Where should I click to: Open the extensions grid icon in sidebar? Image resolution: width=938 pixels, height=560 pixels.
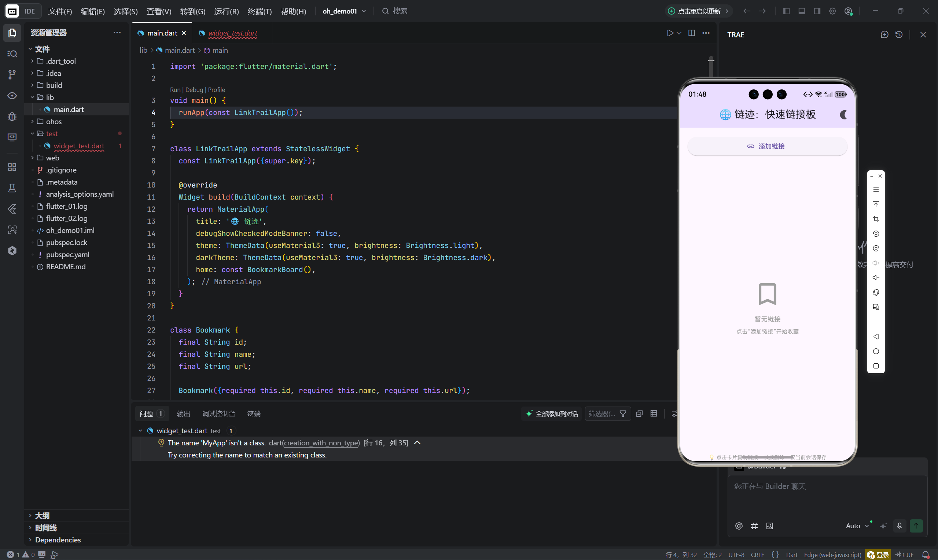(12, 167)
